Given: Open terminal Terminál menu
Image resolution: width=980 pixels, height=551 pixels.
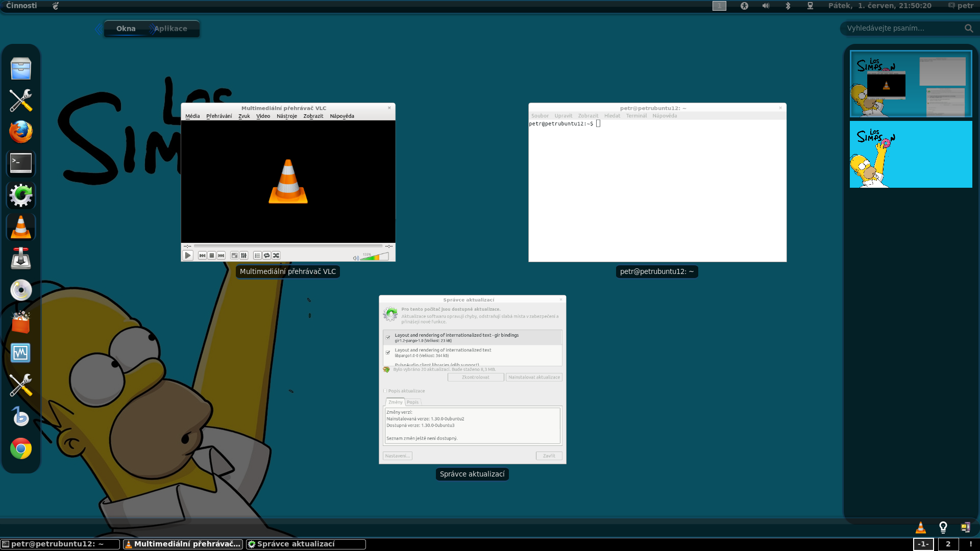Looking at the screenshot, I should coord(636,116).
